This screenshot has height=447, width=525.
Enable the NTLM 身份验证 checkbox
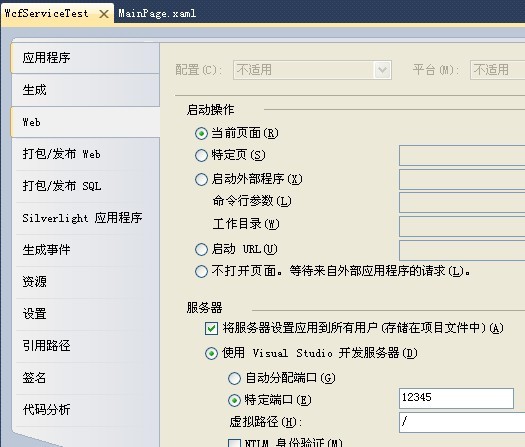point(234,443)
